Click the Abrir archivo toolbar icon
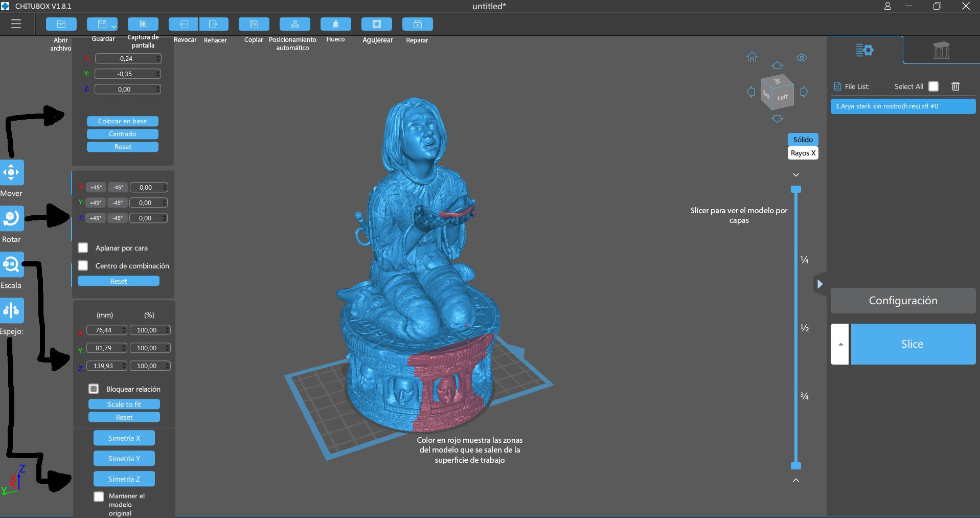The image size is (980, 518). click(61, 24)
